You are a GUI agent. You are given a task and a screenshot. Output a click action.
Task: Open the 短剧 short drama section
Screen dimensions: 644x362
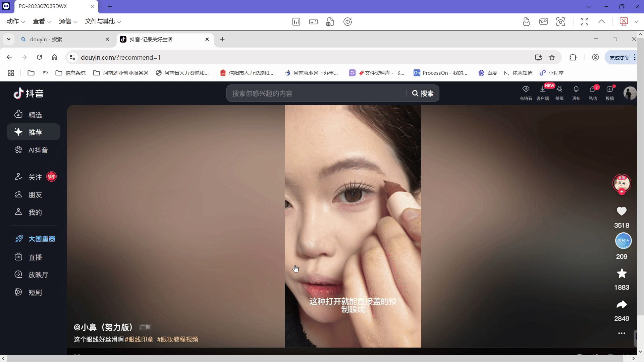coord(35,293)
